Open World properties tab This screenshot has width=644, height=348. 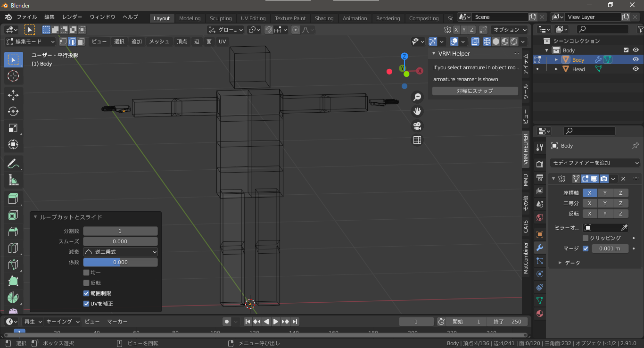tap(540, 217)
